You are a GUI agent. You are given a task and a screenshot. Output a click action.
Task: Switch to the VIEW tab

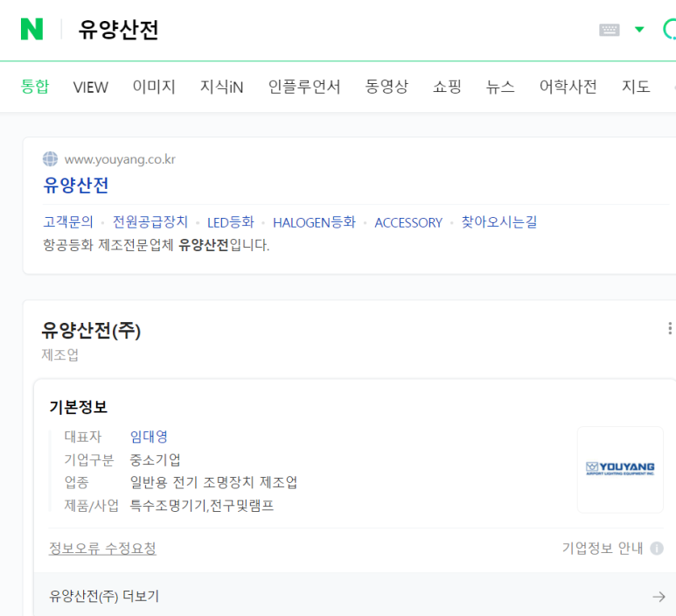point(91,87)
